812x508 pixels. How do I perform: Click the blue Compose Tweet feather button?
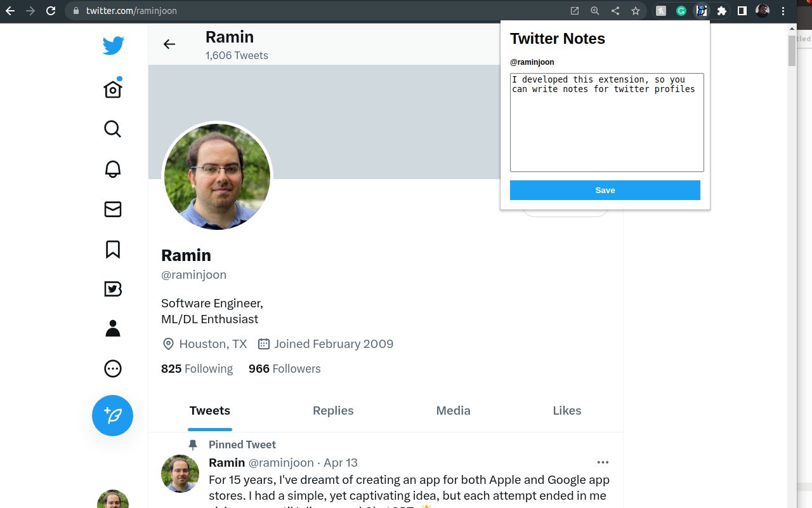112,415
